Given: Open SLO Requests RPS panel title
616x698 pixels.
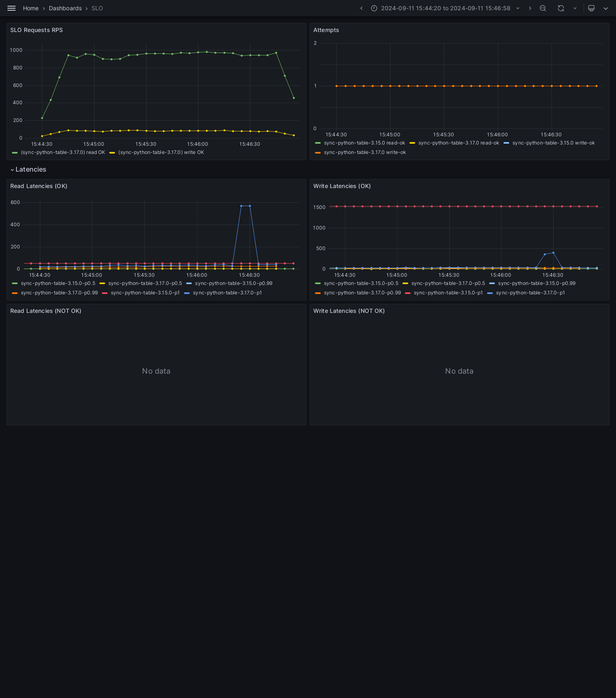Looking at the screenshot, I should click(x=37, y=30).
